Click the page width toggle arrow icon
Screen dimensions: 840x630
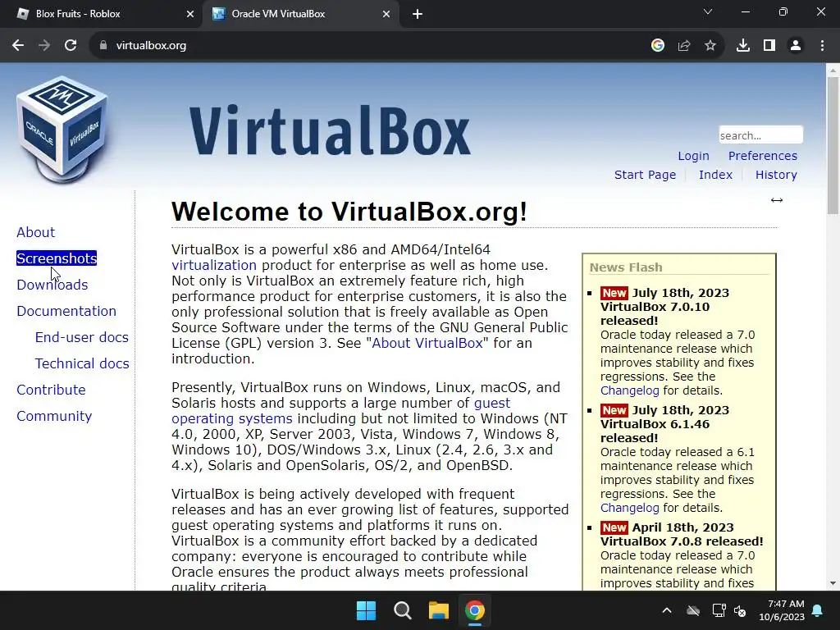(777, 200)
